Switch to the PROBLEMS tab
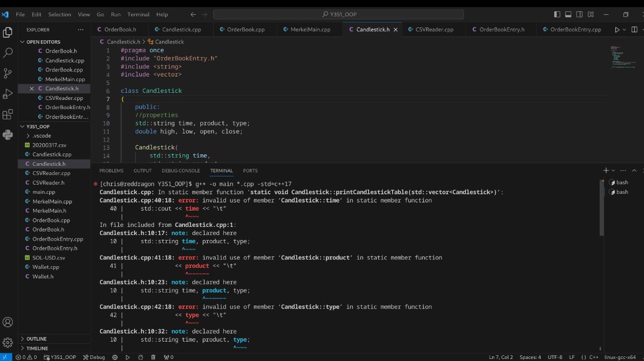This screenshot has height=361, width=644. pyautogui.click(x=112, y=170)
